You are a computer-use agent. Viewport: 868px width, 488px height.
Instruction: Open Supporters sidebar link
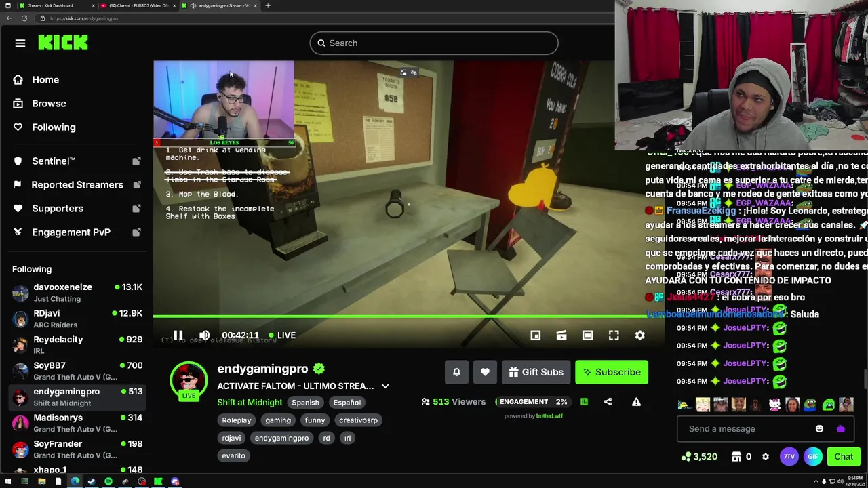click(77, 209)
